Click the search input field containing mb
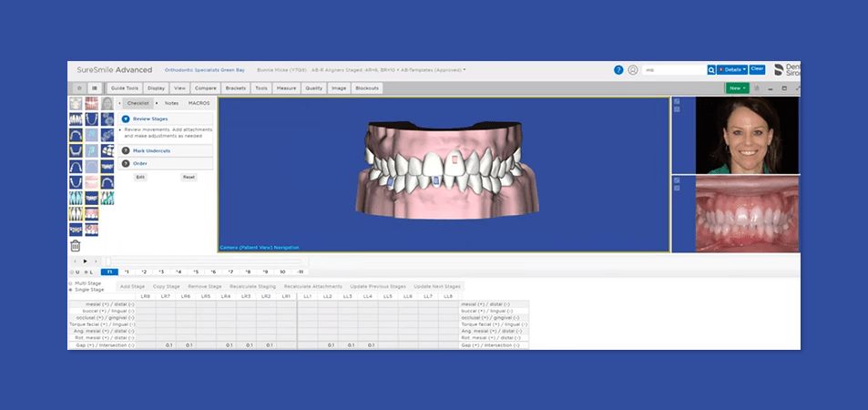868x410 pixels. pos(675,70)
